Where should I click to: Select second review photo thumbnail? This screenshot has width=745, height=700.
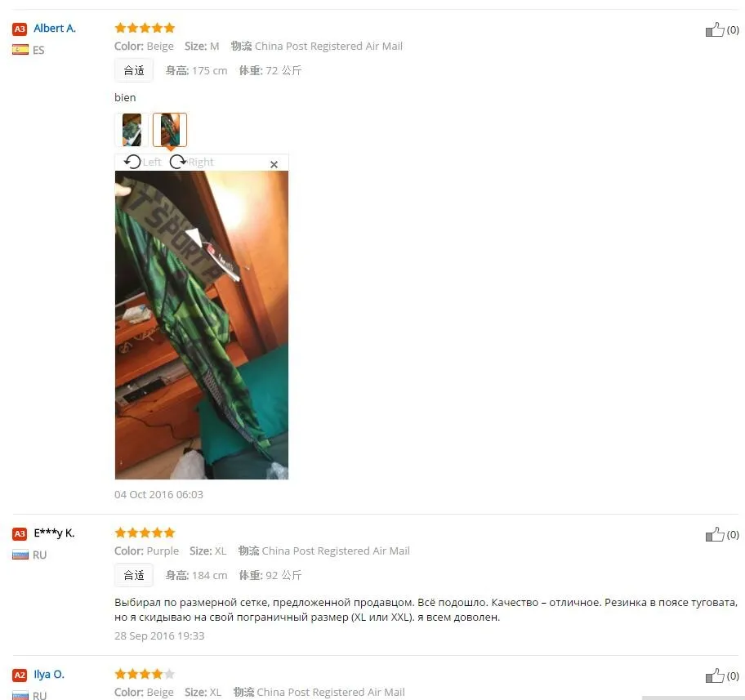click(x=170, y=129)
